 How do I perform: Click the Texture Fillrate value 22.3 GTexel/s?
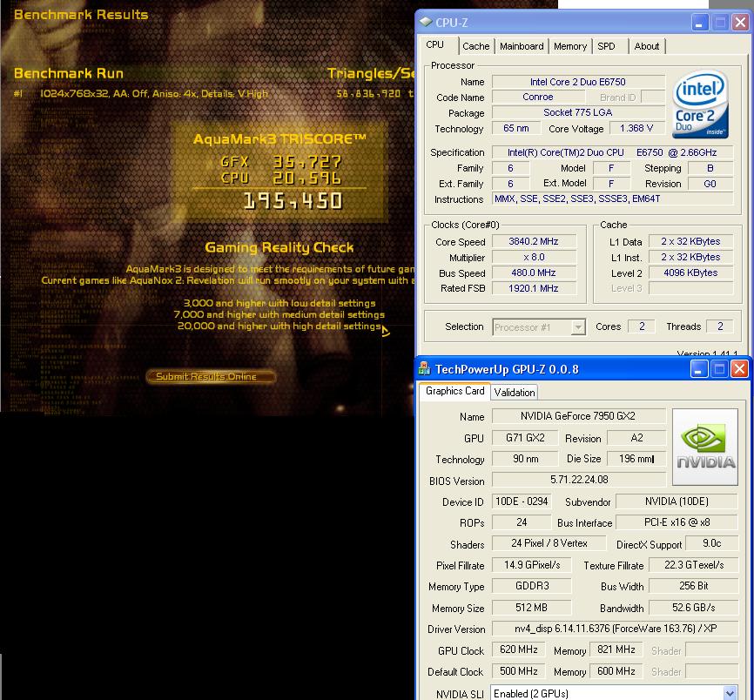[x=693, y=565]
